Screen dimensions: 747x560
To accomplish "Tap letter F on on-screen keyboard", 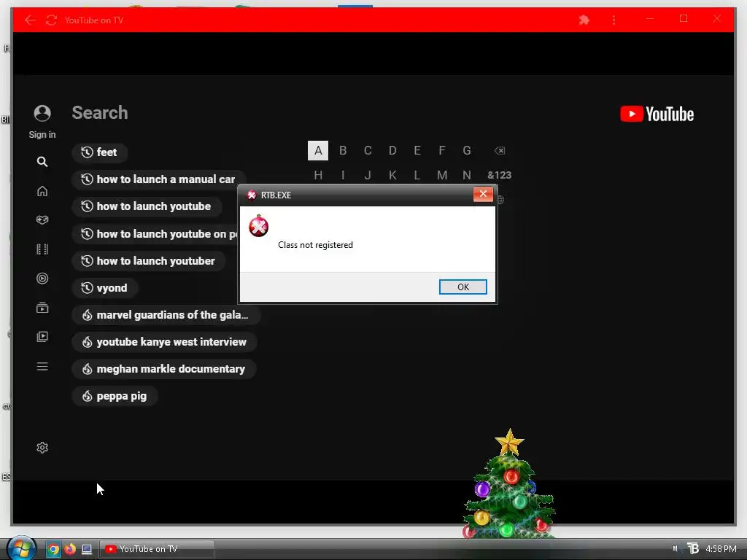I will click(442, 150).
